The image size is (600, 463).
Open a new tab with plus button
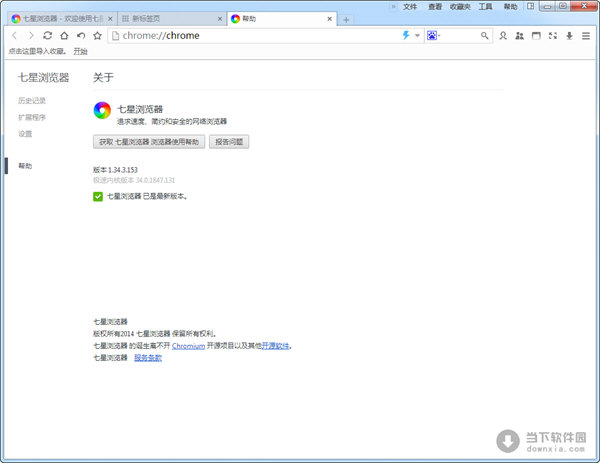click(346, 20)
